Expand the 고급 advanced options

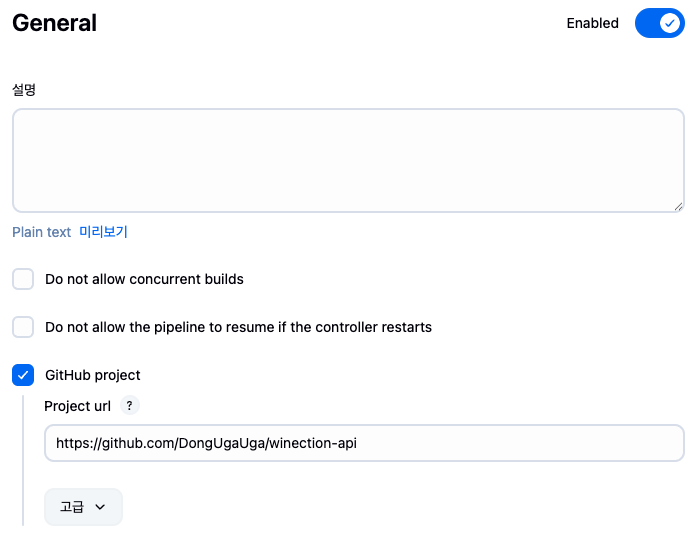83,507
